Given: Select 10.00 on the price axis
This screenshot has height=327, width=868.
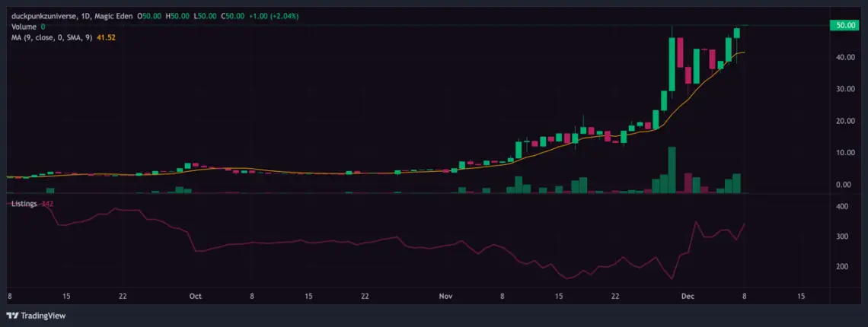Looking at the screenshot, I should tap(843, 153).
